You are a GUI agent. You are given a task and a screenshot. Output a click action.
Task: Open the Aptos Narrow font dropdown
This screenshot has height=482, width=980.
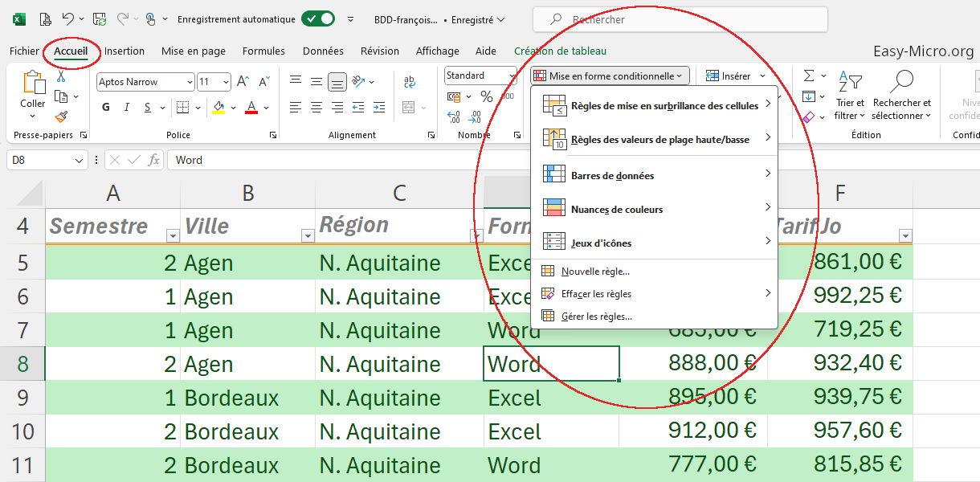[190, 82]
